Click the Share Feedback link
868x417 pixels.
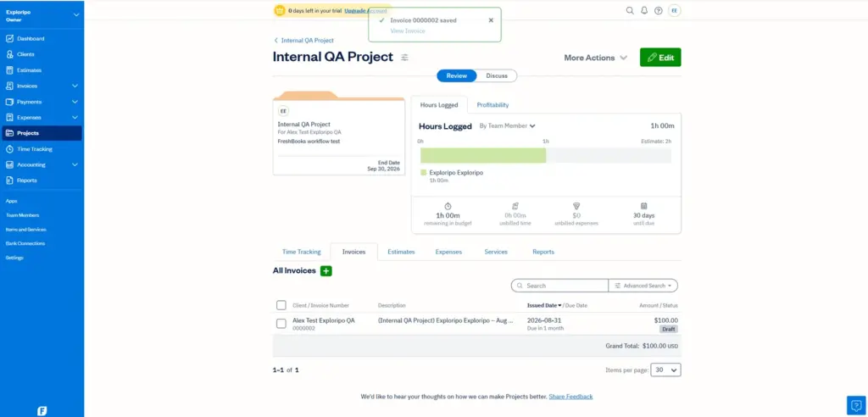570,397
